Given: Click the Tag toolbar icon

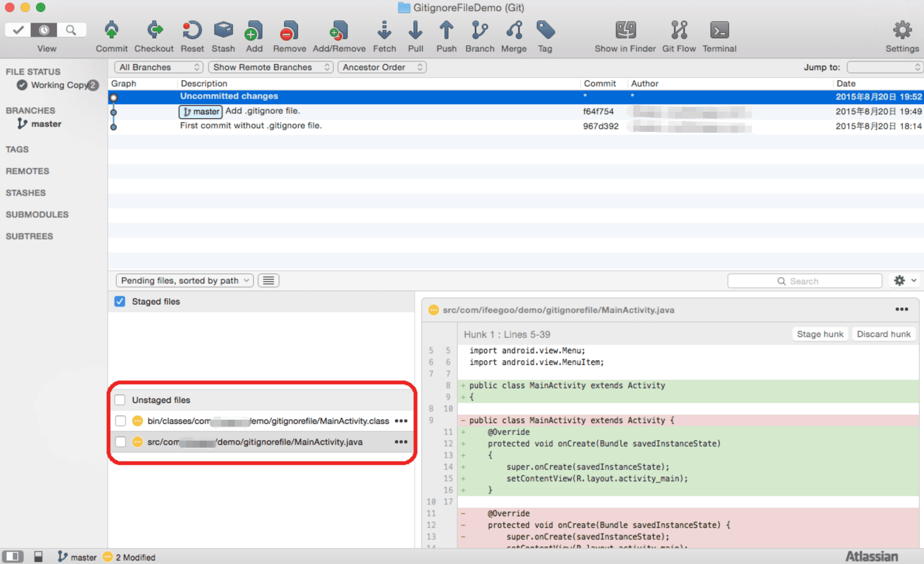Looking at the screenshot, I should [545, 30].
